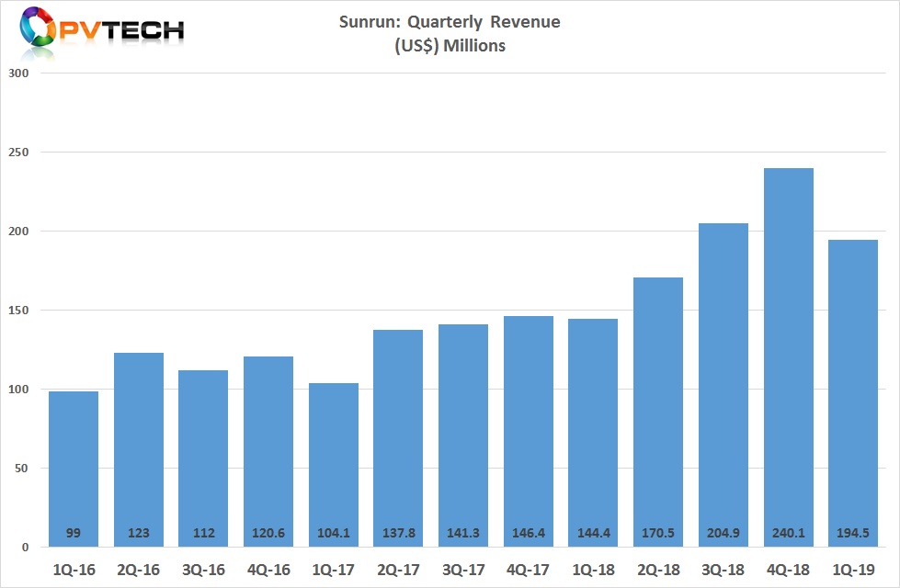
Task: Click the data label '194.5'
Action: 853,533
